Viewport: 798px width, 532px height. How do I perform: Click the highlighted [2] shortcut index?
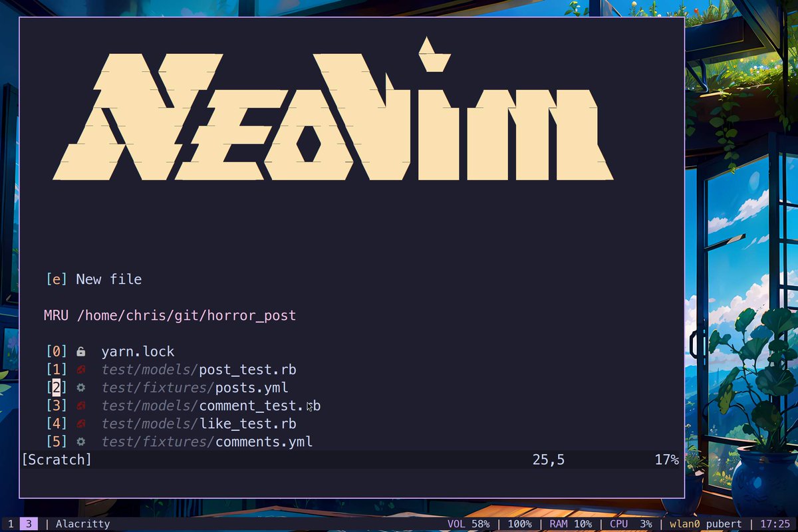57,388
